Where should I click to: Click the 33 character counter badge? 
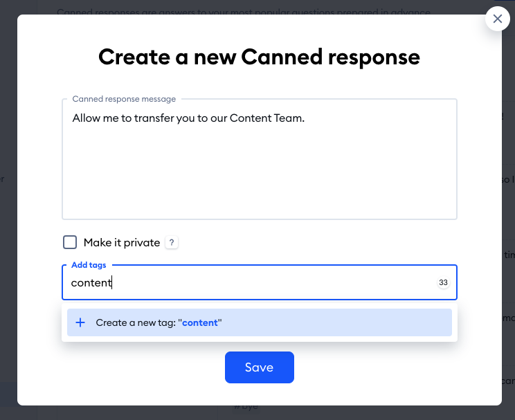point(443,282)
